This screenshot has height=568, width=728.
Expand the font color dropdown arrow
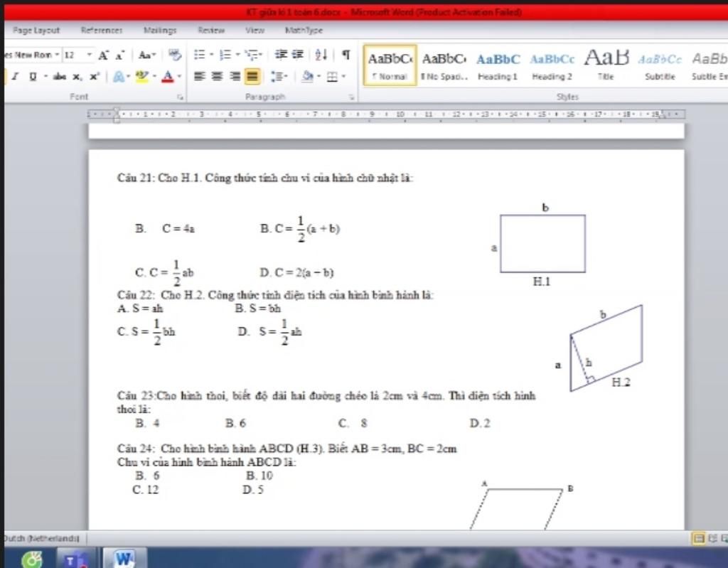pyautogui.click(x=179, y=76)
